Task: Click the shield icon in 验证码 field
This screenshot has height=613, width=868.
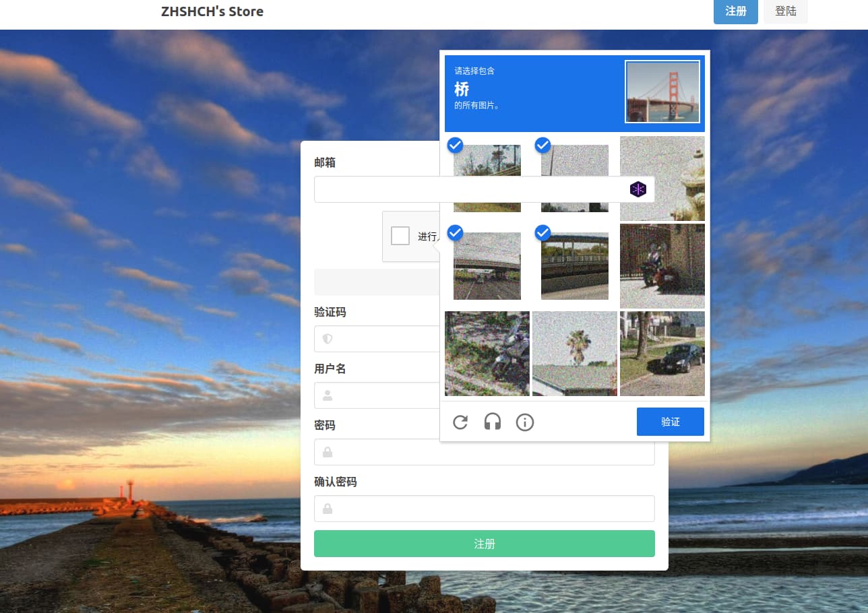Action: coord(328,339)
